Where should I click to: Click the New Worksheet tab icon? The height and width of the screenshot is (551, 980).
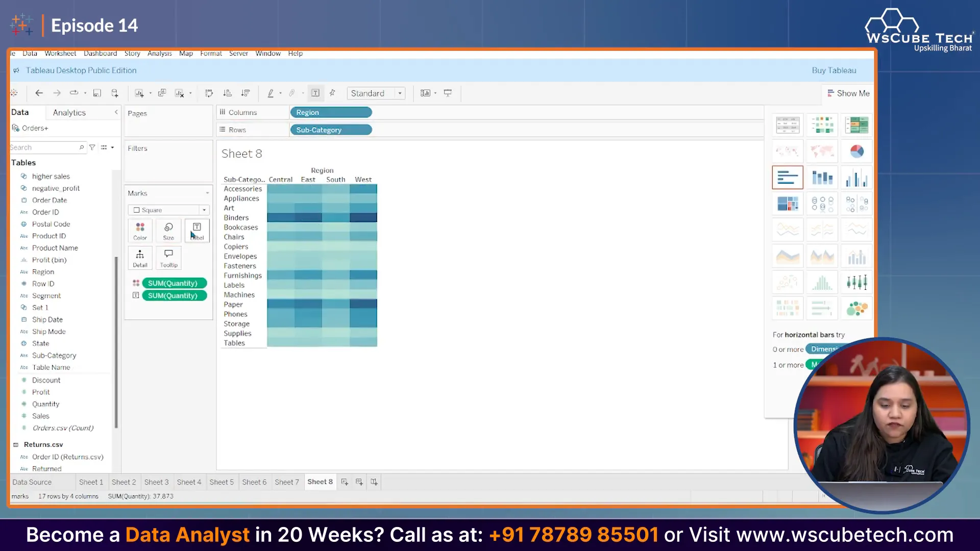345,482
